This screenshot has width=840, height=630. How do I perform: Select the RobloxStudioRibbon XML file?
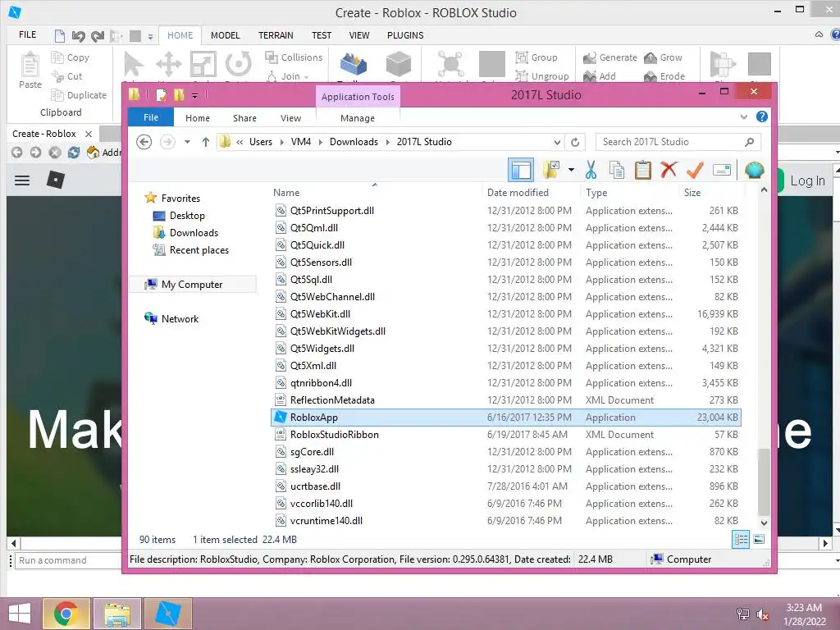(506, 435)
